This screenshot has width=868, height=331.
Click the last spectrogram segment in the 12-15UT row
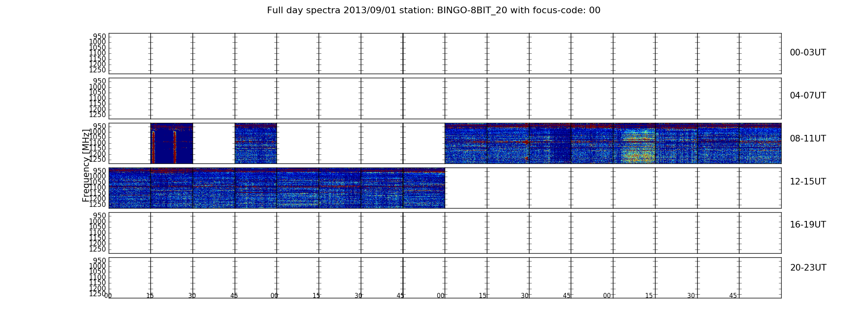click(424, 188)
